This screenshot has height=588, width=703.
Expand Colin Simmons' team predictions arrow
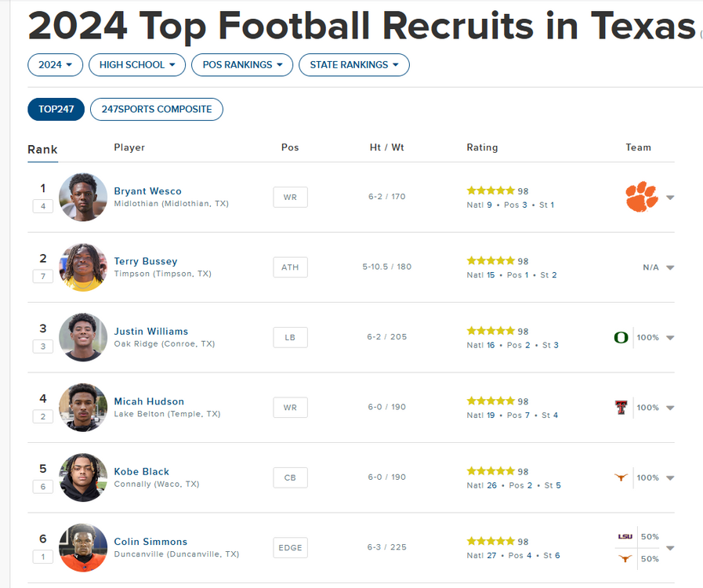pos(670,548)
